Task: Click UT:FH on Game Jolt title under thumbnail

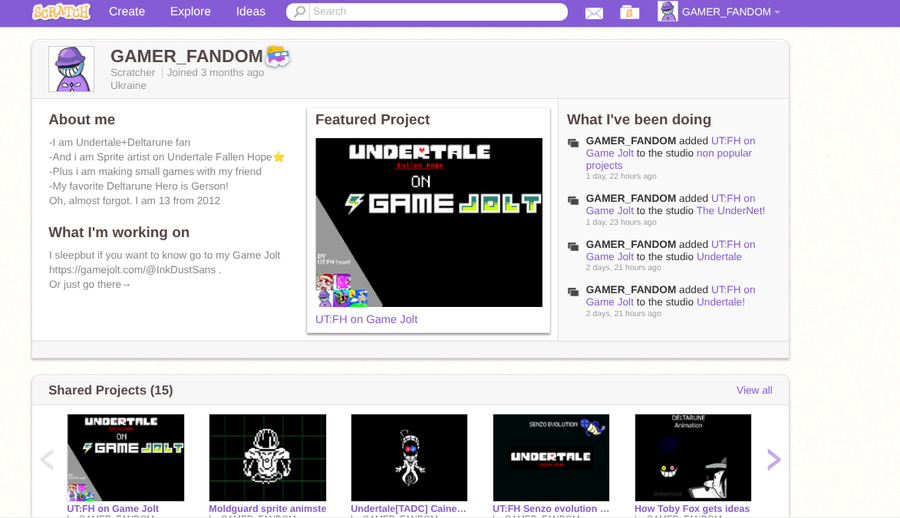Action: (112, 508)
